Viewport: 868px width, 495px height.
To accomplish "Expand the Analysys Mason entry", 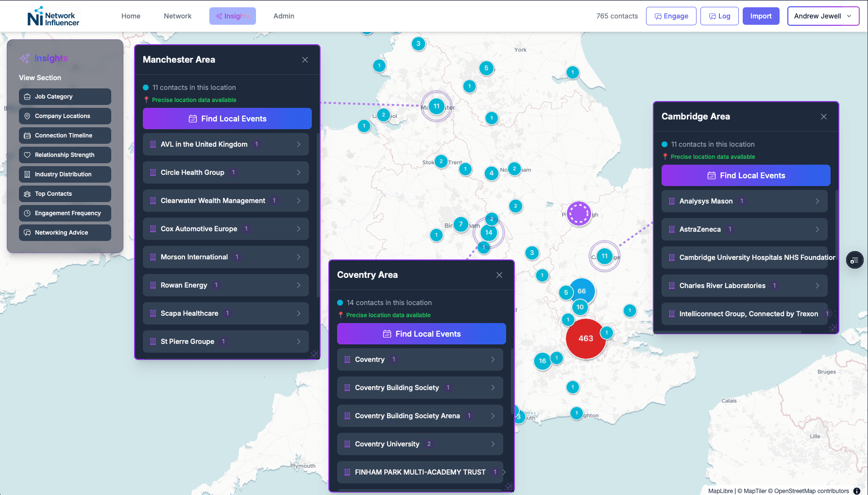I will click(x=744, y=201).
